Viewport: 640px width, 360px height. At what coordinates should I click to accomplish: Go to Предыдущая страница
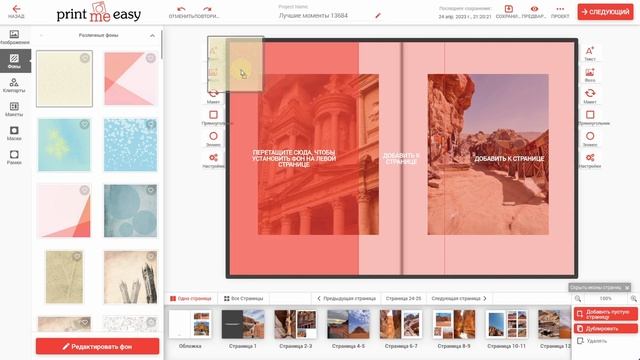(346, 298)
